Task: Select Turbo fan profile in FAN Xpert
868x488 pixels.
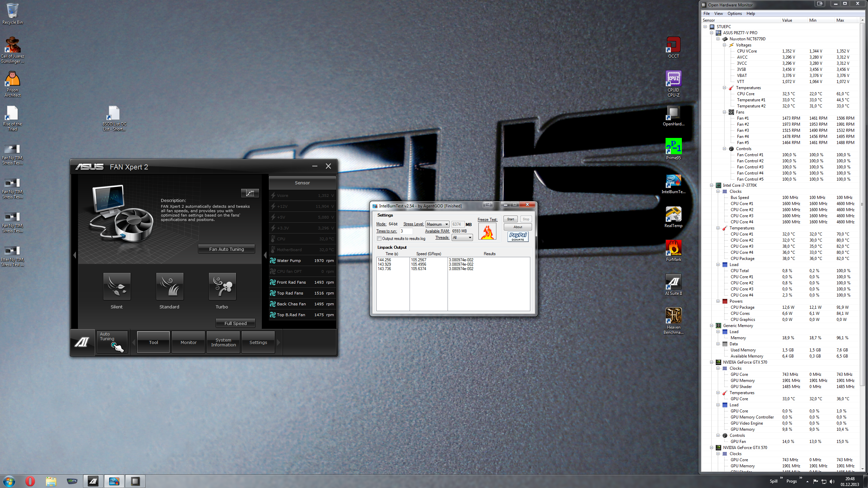Action: coord(222,286)
